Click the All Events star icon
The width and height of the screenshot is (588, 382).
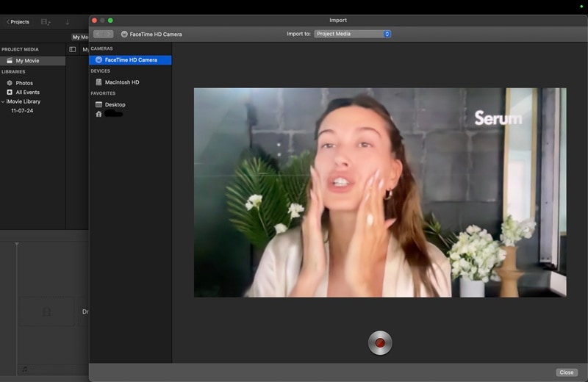point(10,93)
